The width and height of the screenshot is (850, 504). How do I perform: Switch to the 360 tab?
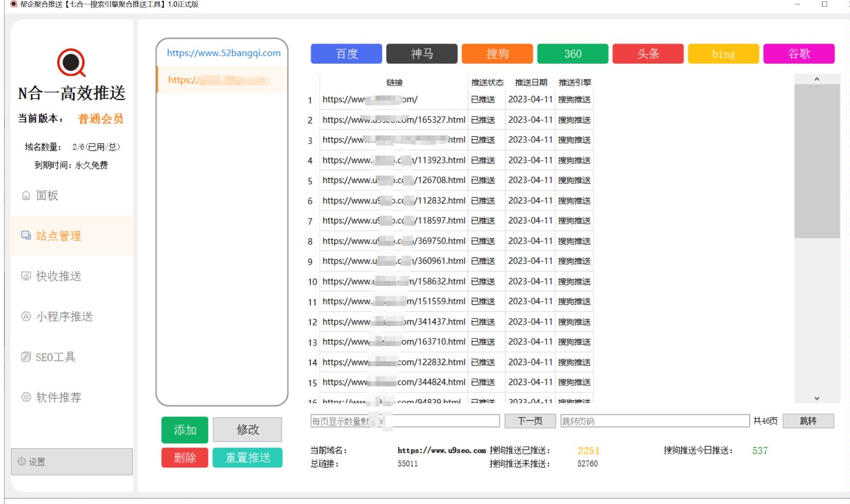pyautogui.click(x=572, y=54)
